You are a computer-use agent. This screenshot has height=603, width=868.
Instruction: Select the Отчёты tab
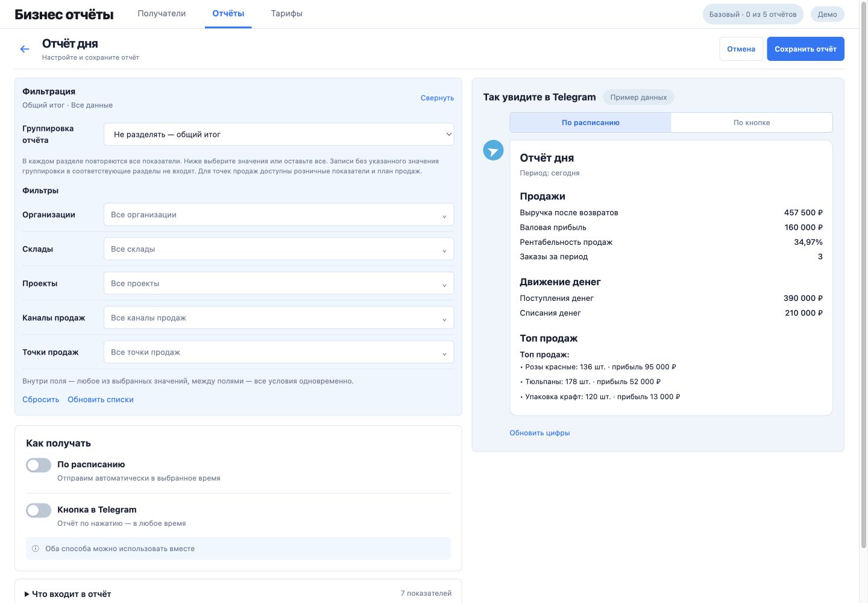(x=228, y=13)
